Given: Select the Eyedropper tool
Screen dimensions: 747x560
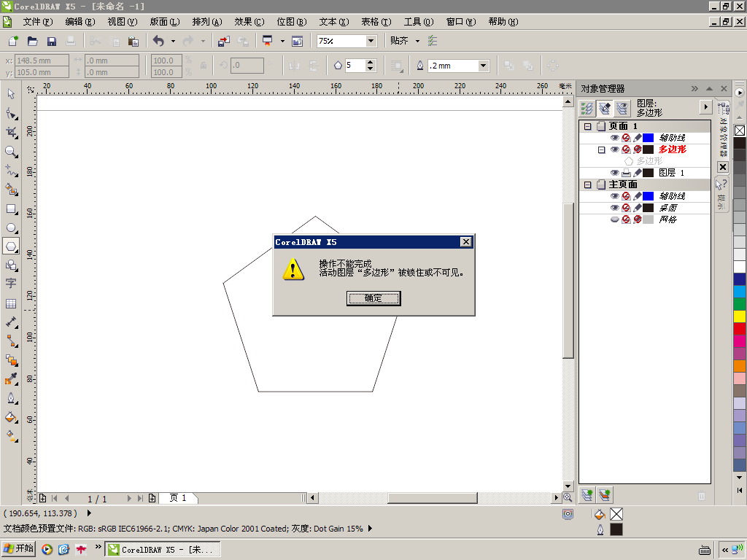Looking at the screenshot, I should [11, 379].
